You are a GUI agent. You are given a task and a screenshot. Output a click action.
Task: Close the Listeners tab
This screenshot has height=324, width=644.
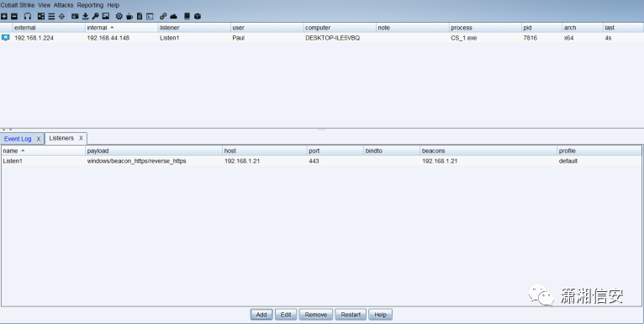[81, 138]
